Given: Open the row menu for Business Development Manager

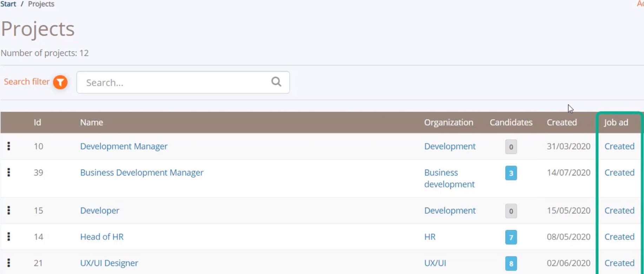Looking at the screenshot, I should [x=9, y=172].
